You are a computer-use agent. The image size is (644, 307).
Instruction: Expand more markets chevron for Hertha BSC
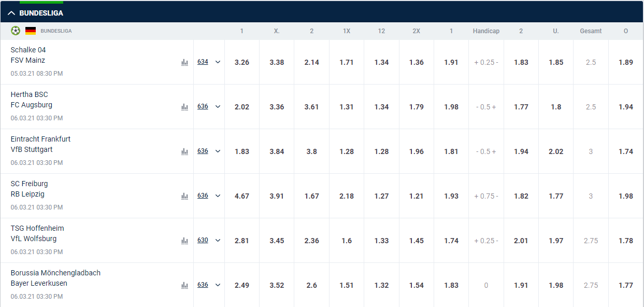tap(218, 107)
